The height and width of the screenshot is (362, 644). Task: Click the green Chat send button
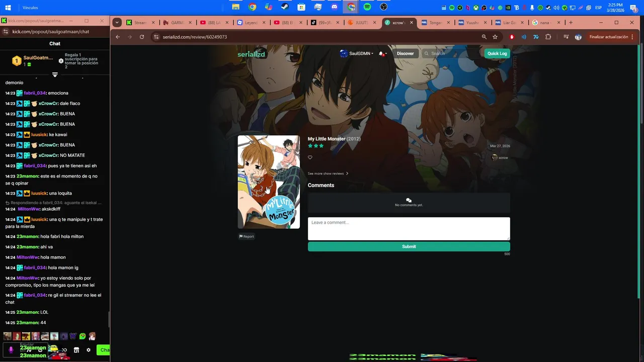(104, 350)
